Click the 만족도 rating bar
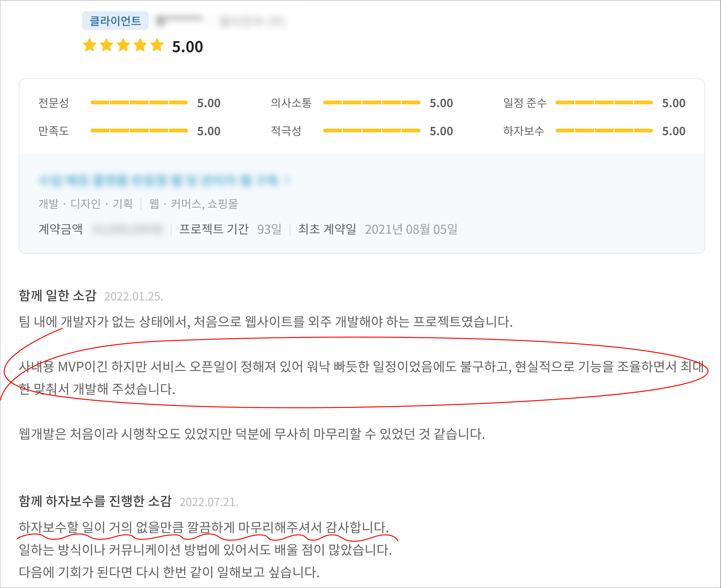This screenshot has height=588, width=721. (139, 131)
